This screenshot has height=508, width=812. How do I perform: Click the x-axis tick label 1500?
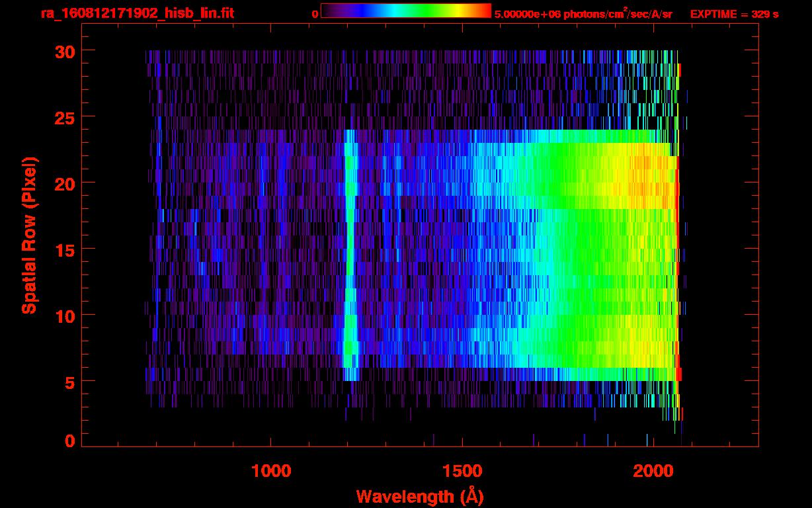(461, 470)
